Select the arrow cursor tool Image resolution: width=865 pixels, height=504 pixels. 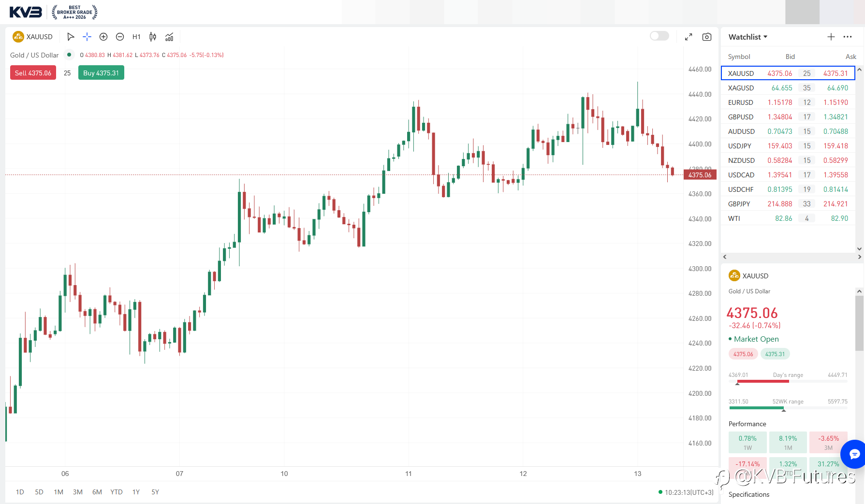(71, 37)
